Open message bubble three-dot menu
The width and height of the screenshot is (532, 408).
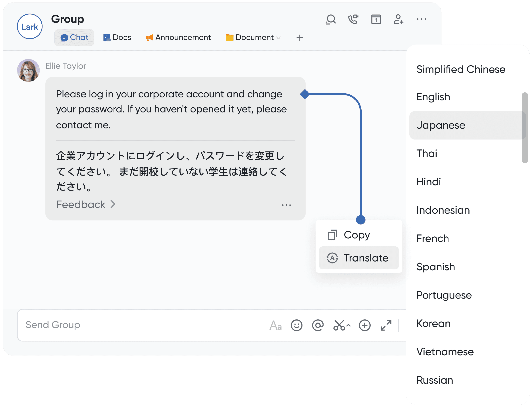coord(286,205)
